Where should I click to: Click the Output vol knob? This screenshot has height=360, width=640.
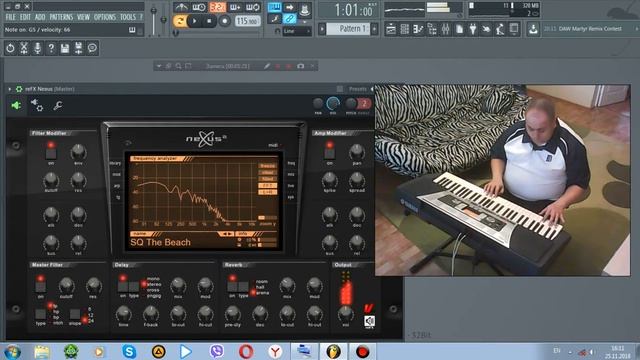point(346,313)
